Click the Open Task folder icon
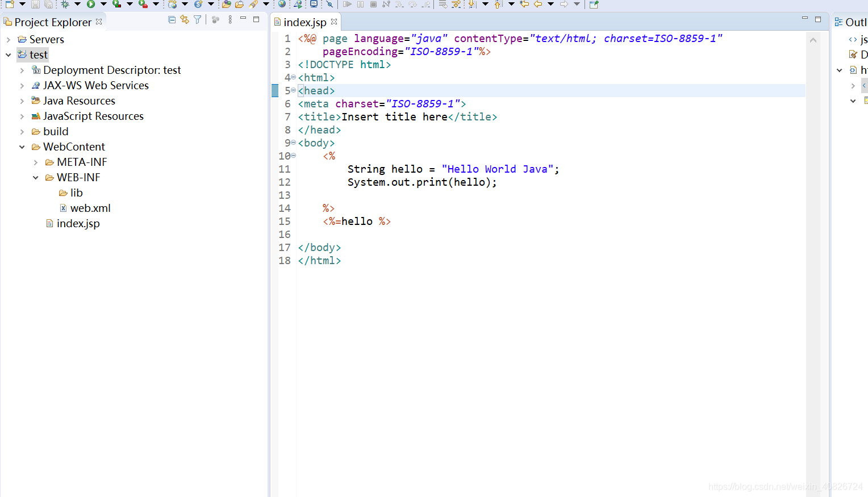 240,4
